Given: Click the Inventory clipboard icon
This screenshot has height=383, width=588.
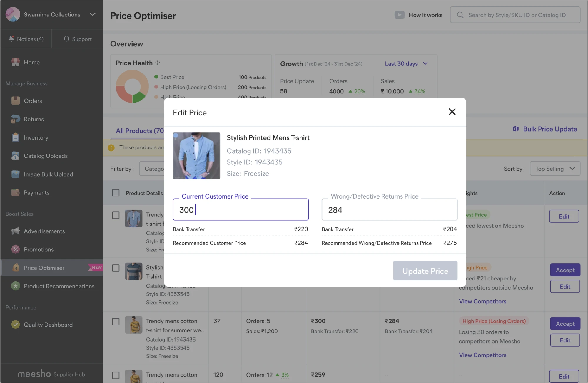Looking at the screenshot, I should [15, 137].
